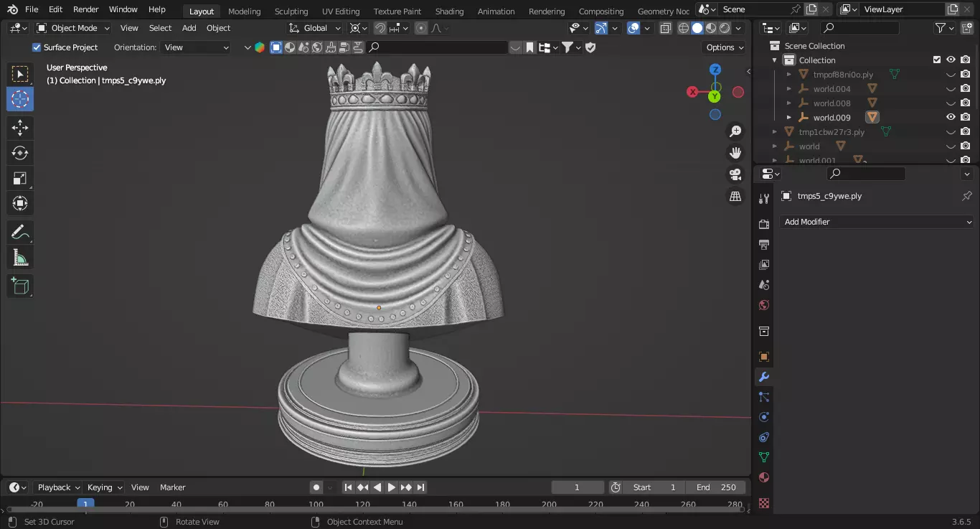Uncheck the Collection exclude checkbox
The height and width of the screenshot is (529, 980).
tap(936, 60)
